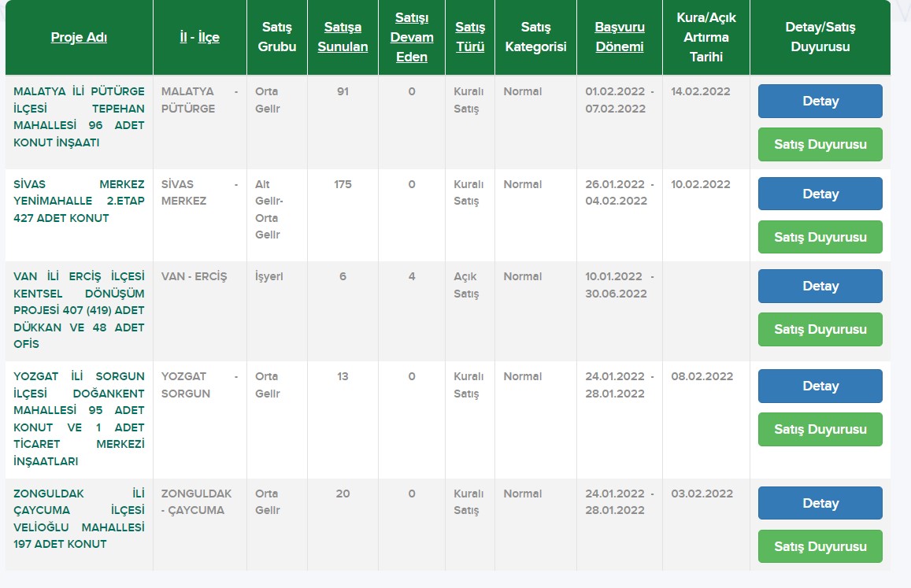Open Detay for Zonguldak Çaycuma project
This screenshot has width=911, height=588.
tap(820, 504)
